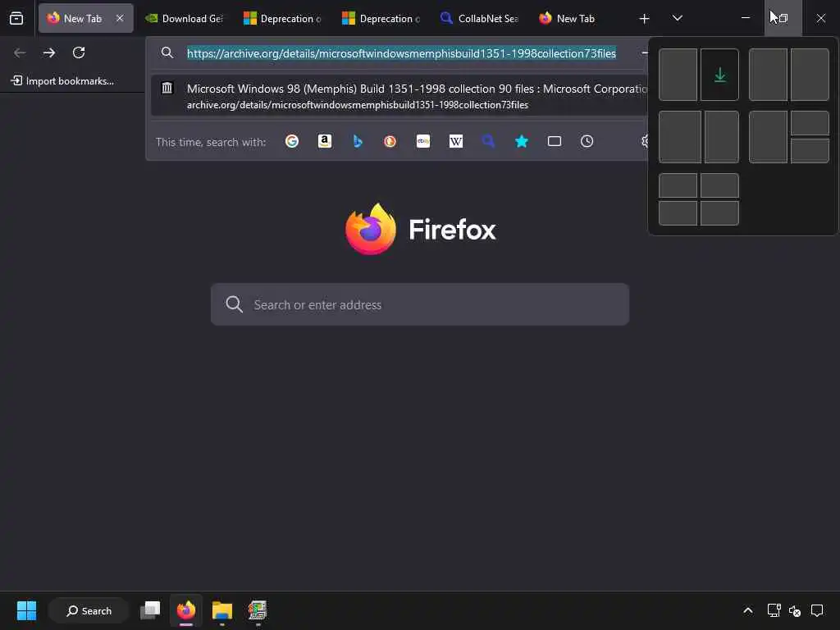The height and width of the screenshot is (630, 840).
Task: Search with the blue magnifier engine
Action: pyautogui.click(x=488, y=141)
